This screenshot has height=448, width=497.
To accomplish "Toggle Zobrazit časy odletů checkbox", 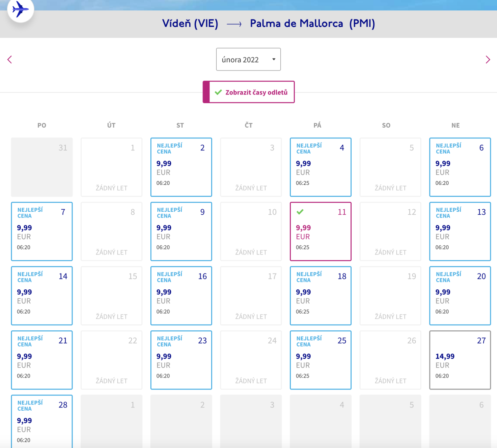I will coord(218,92).
